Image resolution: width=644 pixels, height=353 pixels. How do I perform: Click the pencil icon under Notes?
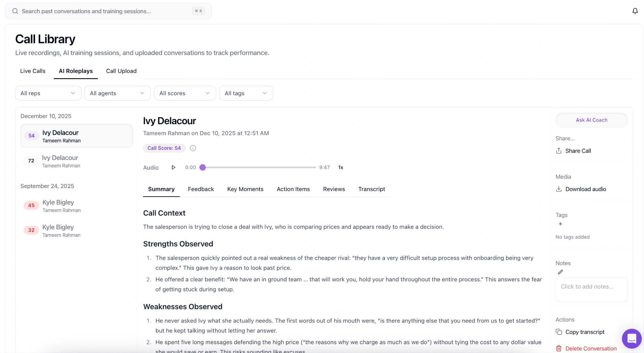(560, 272)
